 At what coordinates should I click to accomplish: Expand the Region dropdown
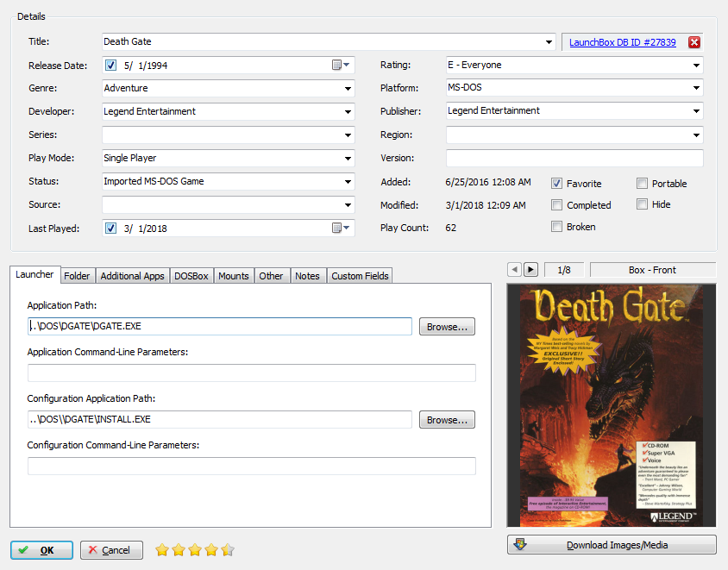[696, 135]
